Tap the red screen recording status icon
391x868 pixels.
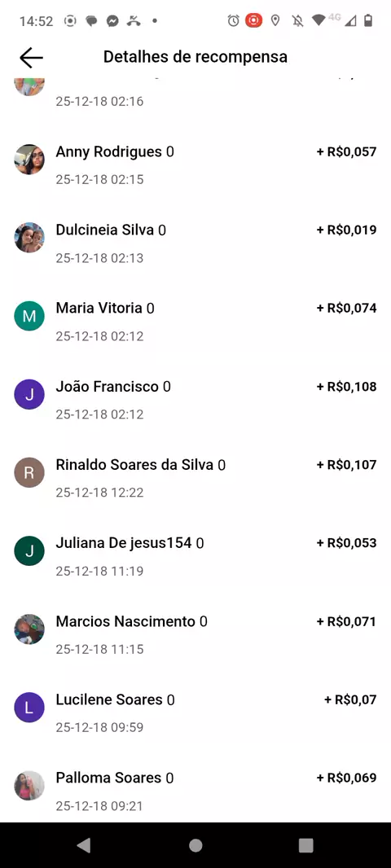coord(253,21)
